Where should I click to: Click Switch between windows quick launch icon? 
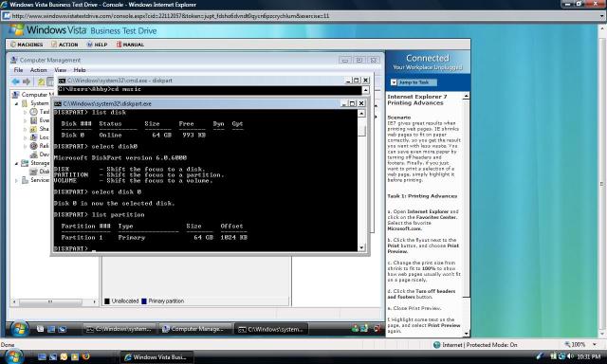click(x=53, y=356)
